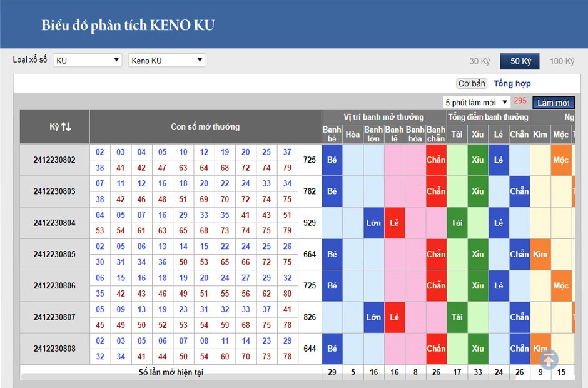Click the Kim column header

[x=540, y=135]
